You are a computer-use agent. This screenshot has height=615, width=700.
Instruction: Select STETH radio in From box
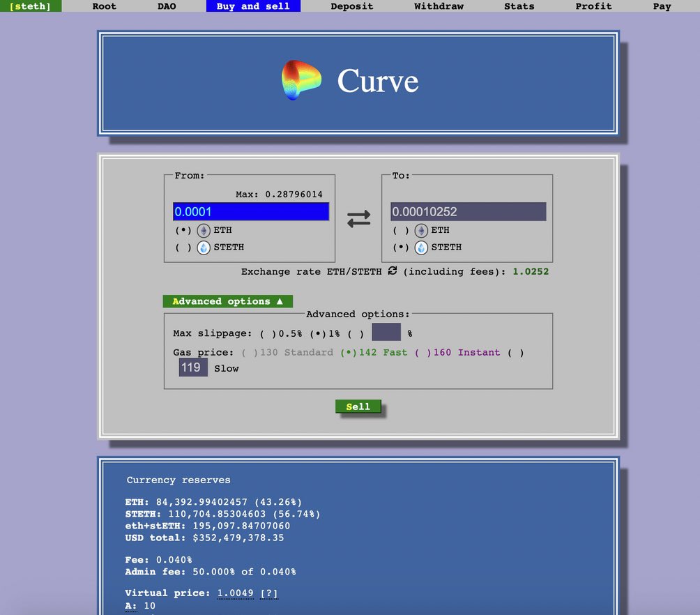tap(183, 248)
